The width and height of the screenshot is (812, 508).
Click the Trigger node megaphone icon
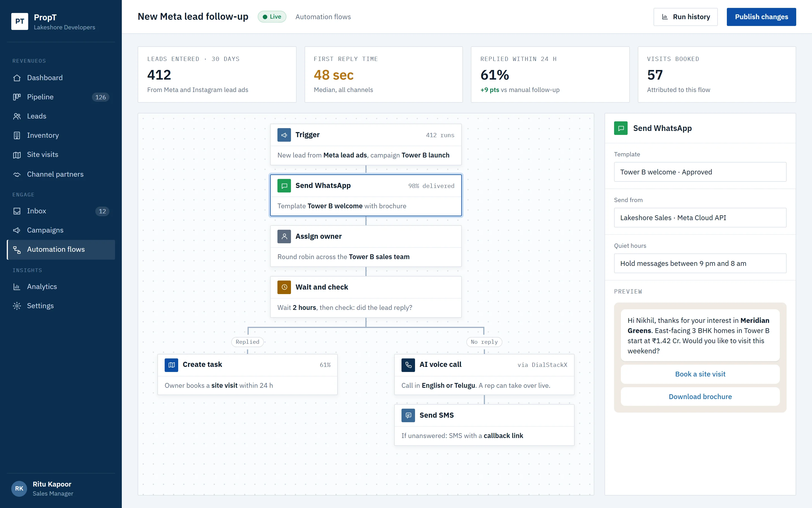(284, 135)
